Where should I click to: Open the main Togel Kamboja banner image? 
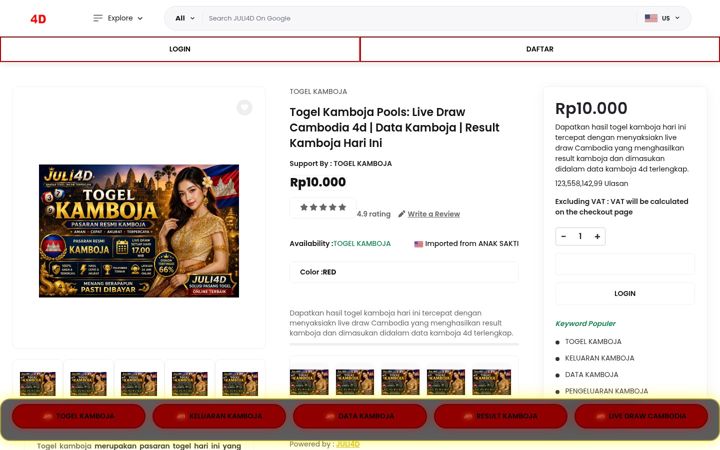[139, 231]
